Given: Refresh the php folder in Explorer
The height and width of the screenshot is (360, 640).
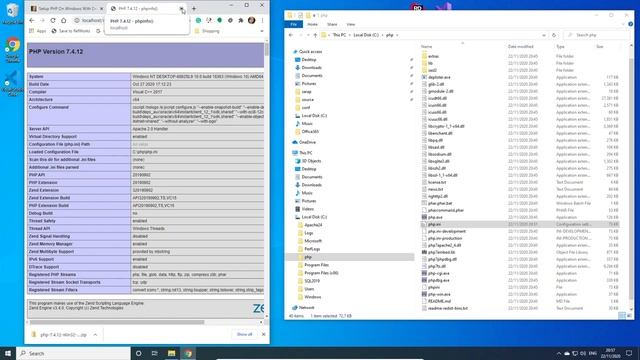Looking at the screenshot, I should click(x=554, y=35).
